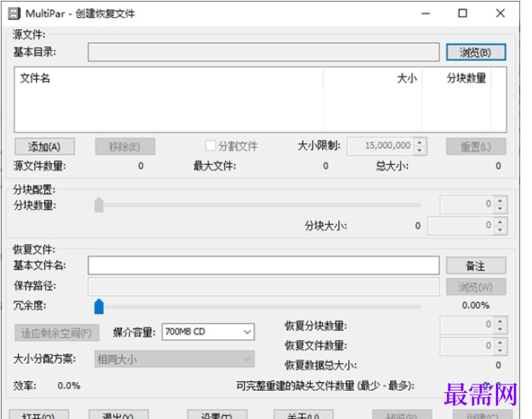Click the 恢复文件数量 numeric field

(x=467, y=346)
